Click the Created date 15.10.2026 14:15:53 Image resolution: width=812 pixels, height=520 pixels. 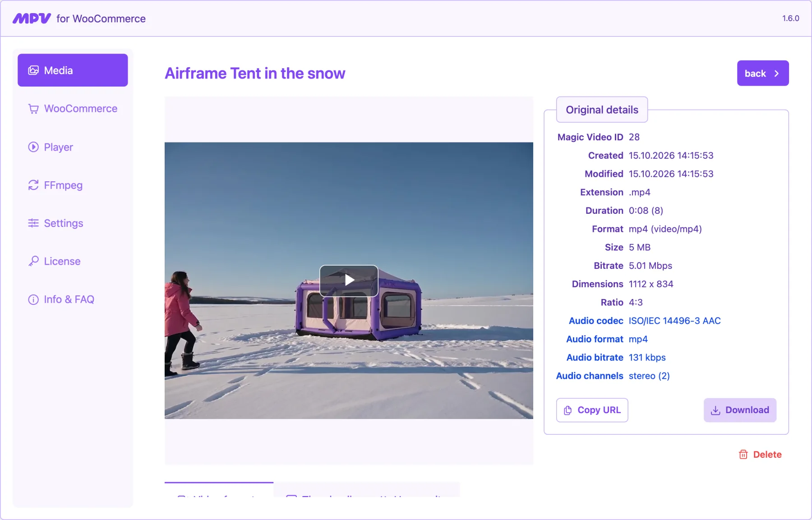click(671, 156)
